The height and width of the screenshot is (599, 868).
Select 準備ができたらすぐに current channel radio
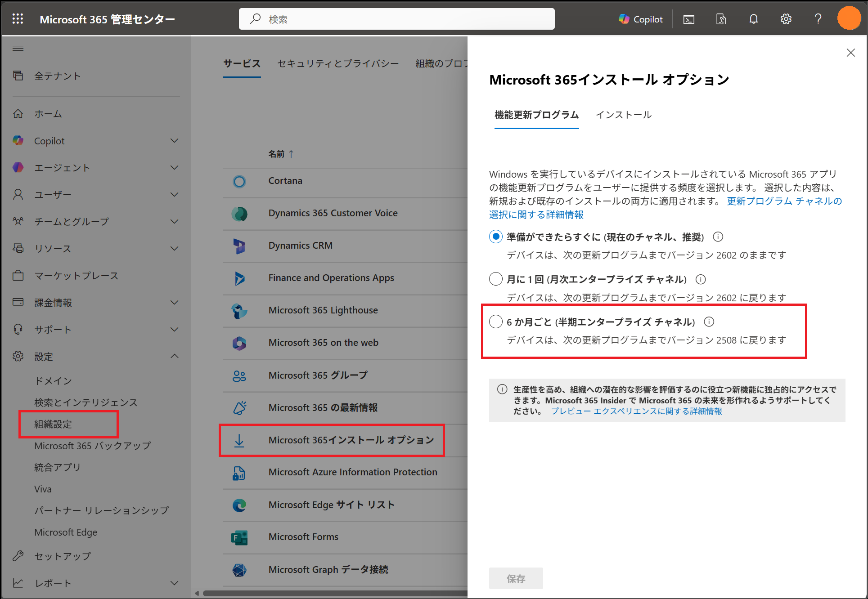495,237
